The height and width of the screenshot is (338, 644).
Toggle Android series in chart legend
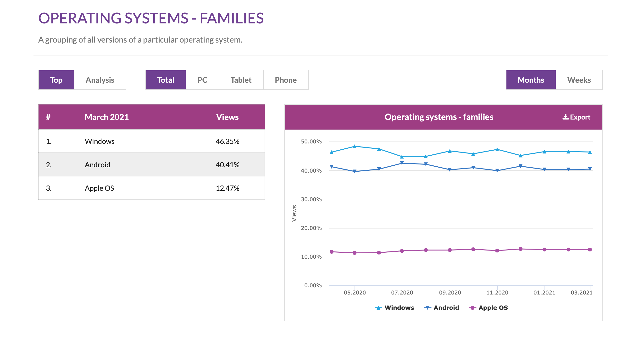tap(446, 307)
